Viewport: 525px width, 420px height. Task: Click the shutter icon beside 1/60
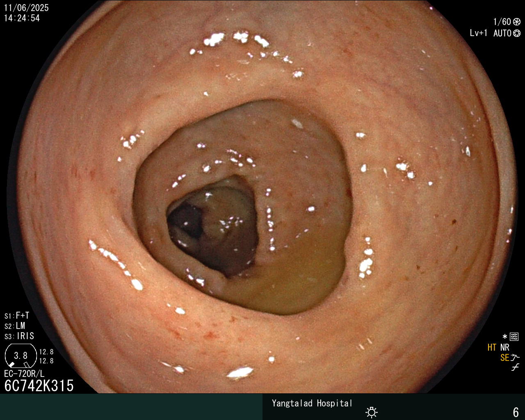(517, 22)
